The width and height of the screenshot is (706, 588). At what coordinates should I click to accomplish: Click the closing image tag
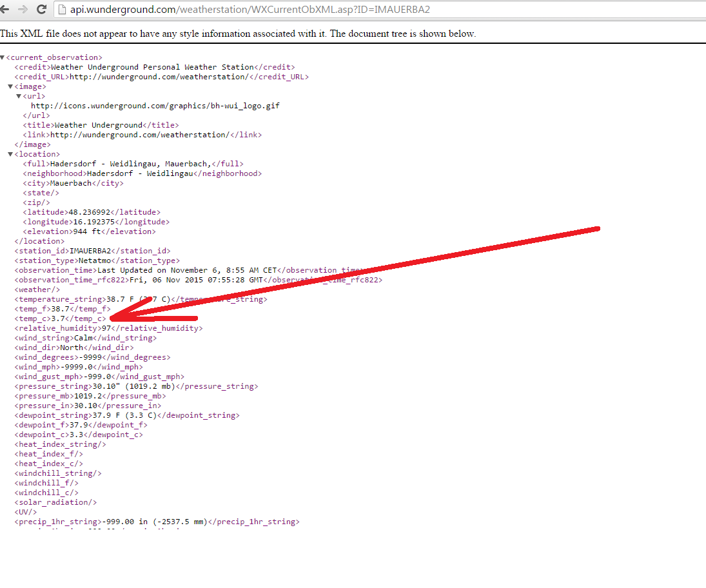point(32,144)
